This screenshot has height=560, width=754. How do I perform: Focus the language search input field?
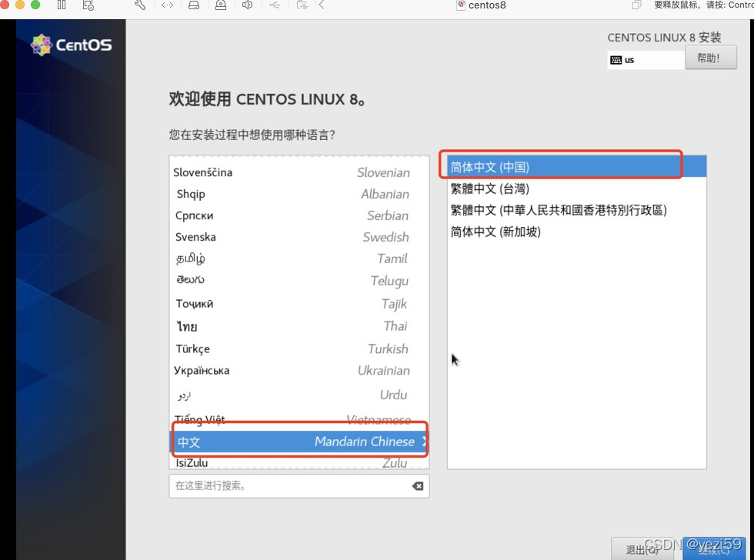pos(299,486)
